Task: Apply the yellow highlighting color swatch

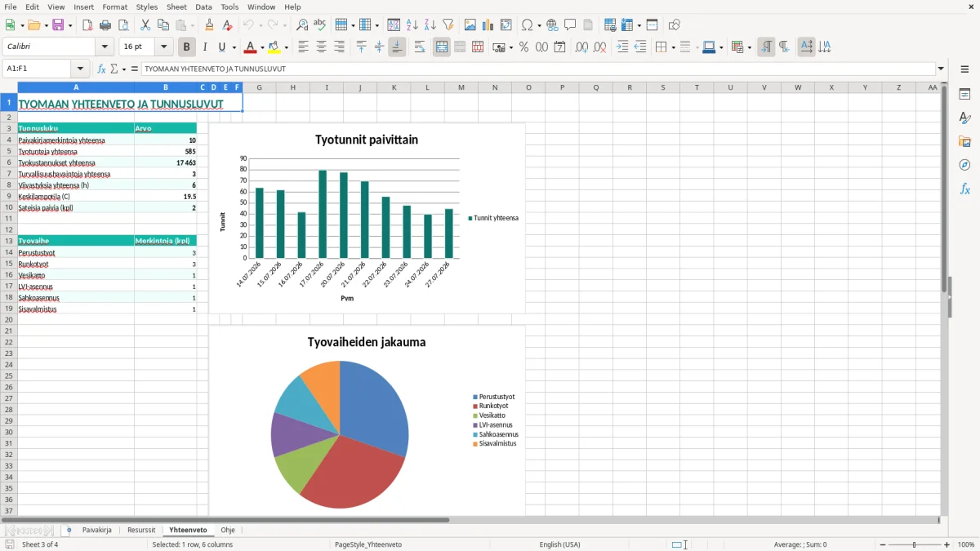Action: pos(274,47)
